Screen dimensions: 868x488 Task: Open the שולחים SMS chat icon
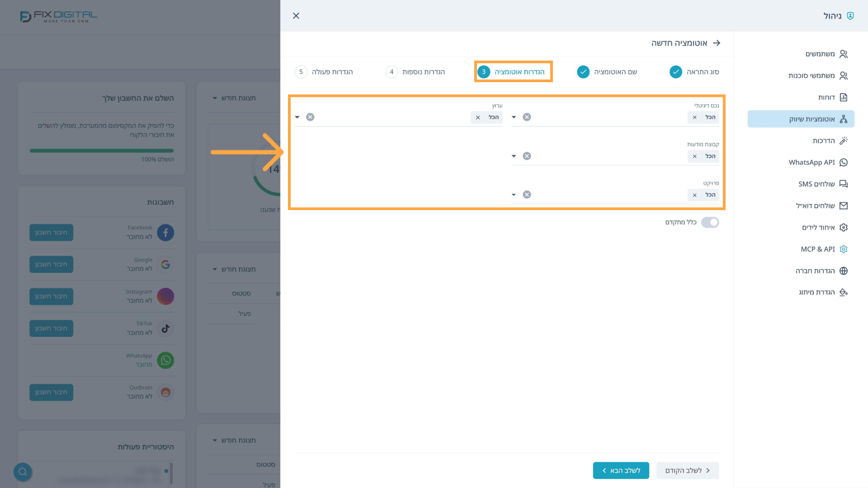point(844,184)
